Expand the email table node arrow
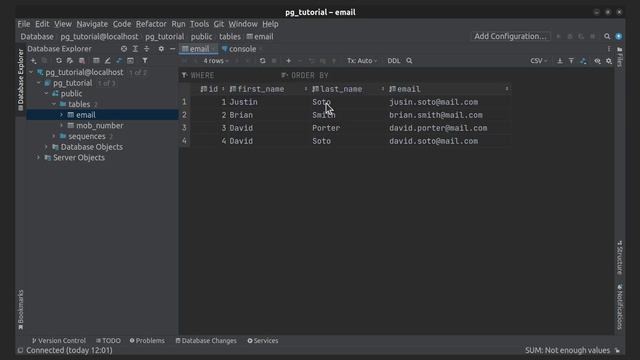Viewport: 640px width, 360px height. tap(62, 115)
